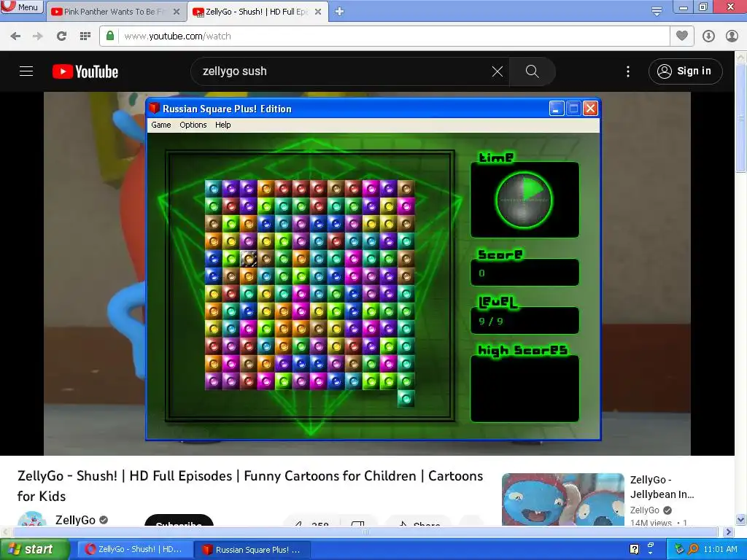Viewport: 747px width, 560px height.
Task: Open the tab list menu icon
Action: point(657,12)
